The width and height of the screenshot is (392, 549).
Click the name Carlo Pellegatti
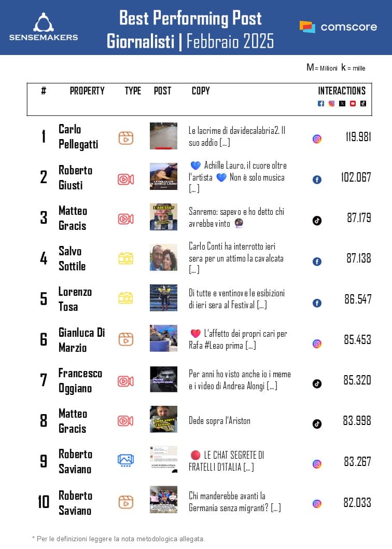coord(78,136)
